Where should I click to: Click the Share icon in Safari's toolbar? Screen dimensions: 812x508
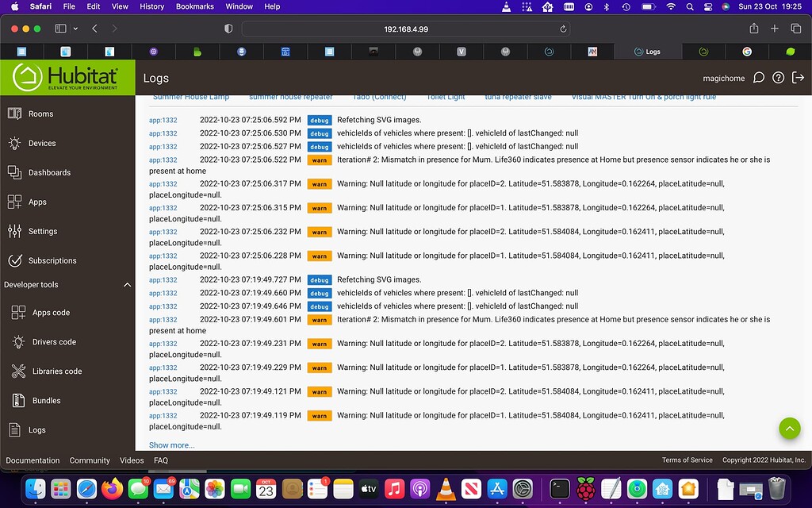tap(754, 28)
